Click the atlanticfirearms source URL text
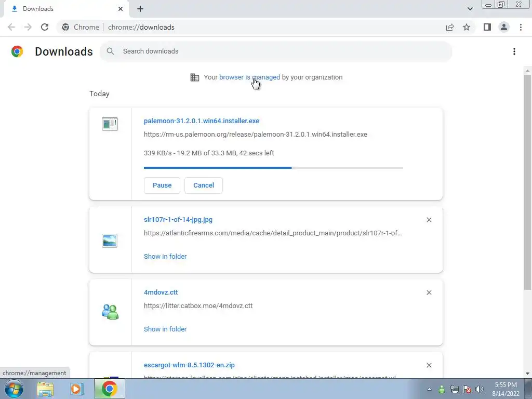 click(273, 233)
